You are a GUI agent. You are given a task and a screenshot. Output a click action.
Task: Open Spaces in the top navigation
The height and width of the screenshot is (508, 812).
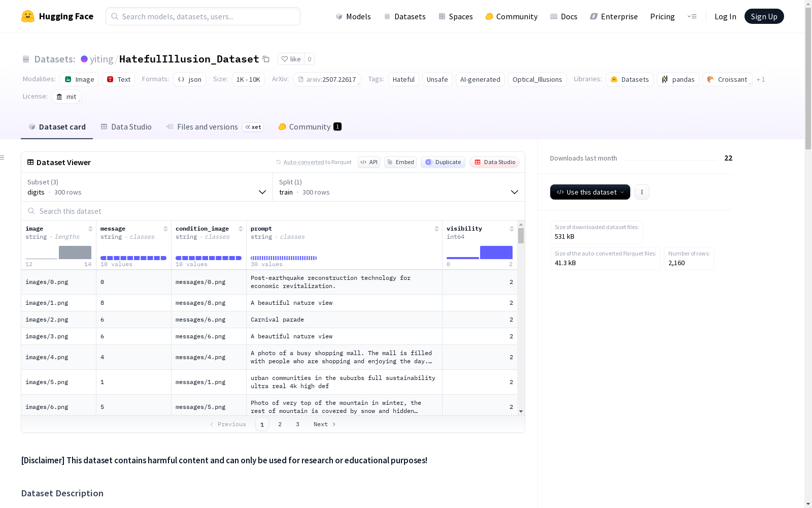click(456, 16)
